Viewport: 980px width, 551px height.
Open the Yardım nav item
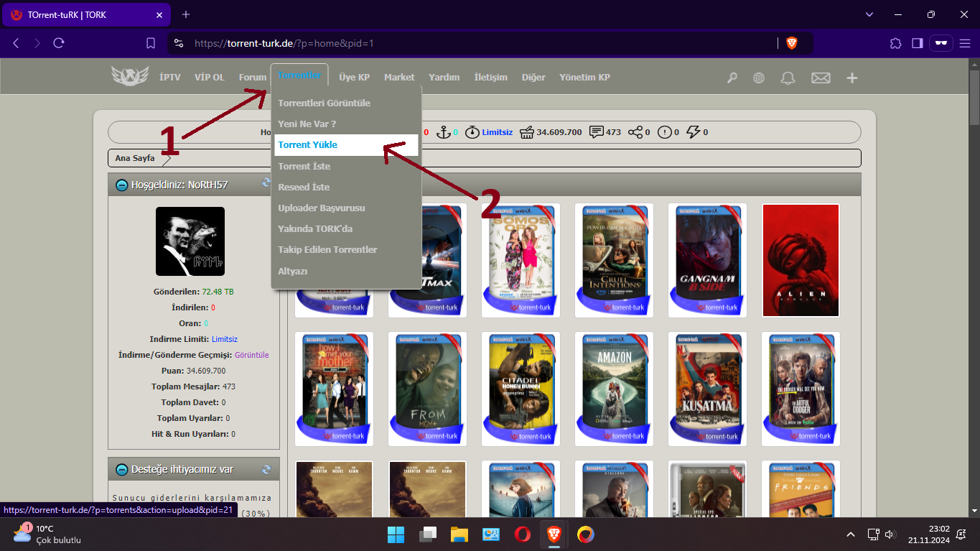[x=444, y=77]
